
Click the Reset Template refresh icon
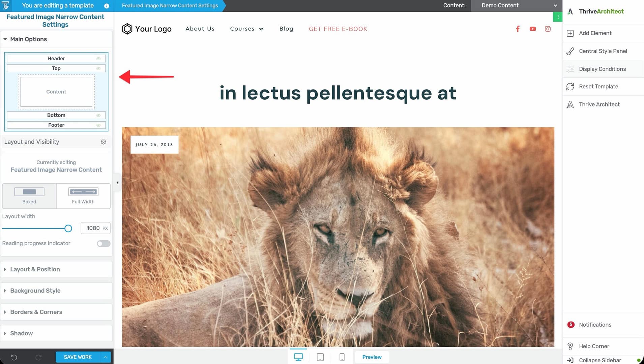(x=570, y=87)
